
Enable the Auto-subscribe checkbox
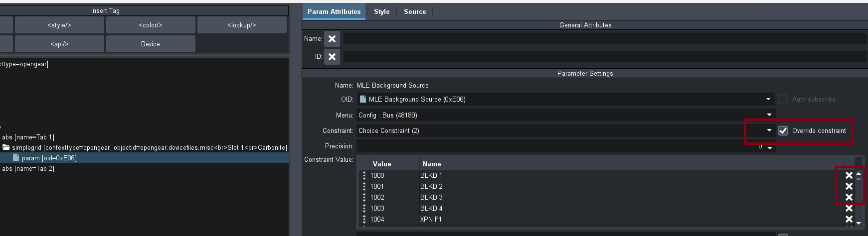[783, 100]
